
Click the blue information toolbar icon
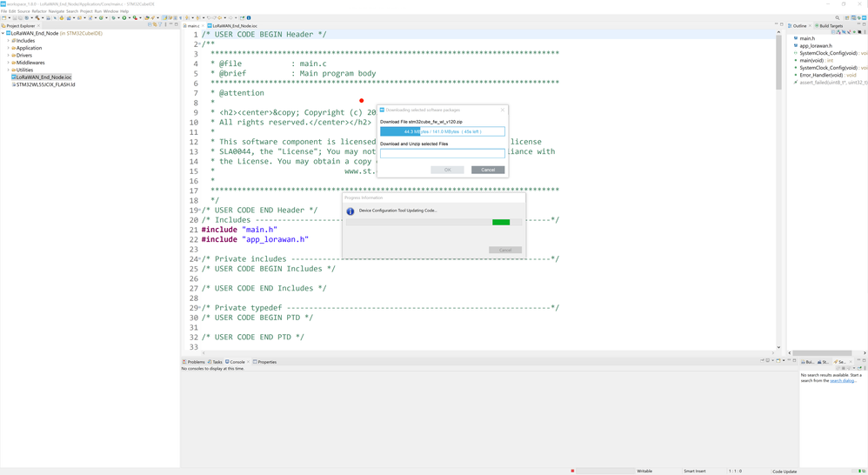point(249,17)
